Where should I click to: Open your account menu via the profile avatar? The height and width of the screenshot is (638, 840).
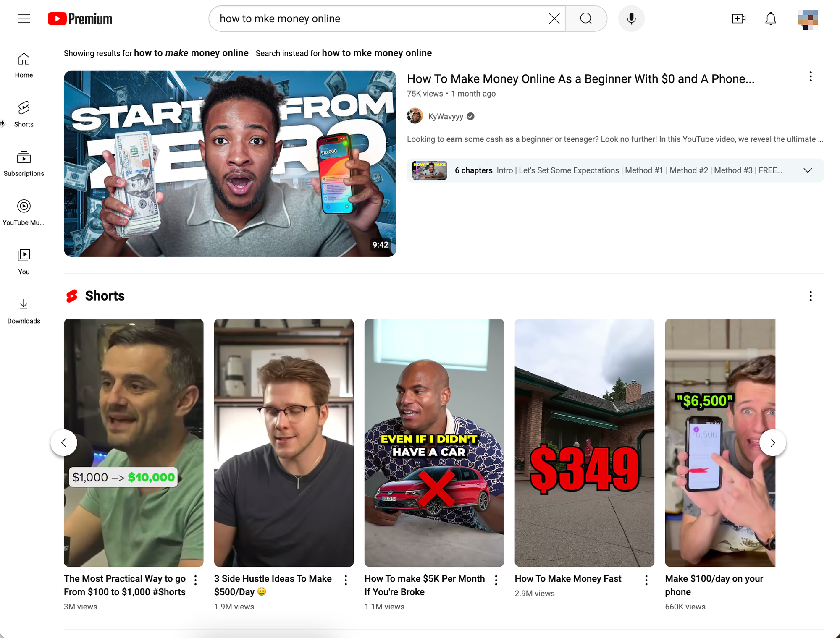[x=808, y=18]
